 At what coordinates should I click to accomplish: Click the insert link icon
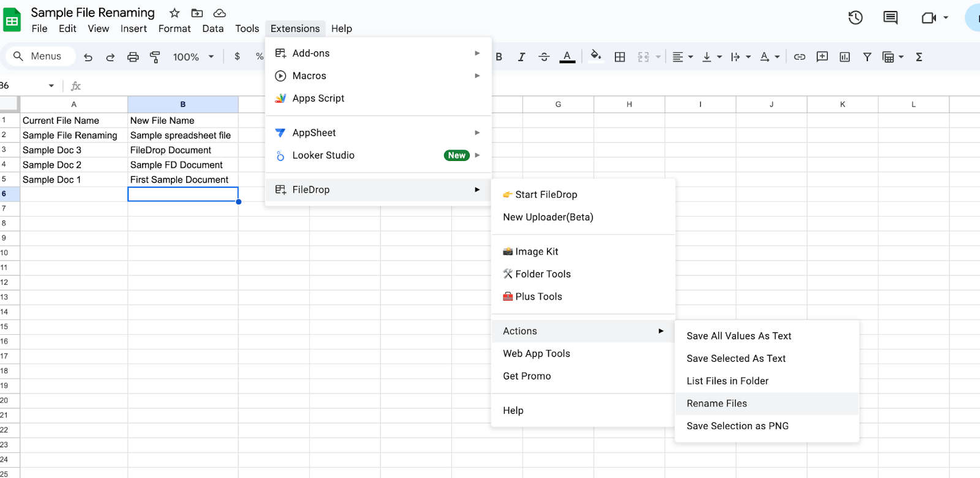coord(799,57)
